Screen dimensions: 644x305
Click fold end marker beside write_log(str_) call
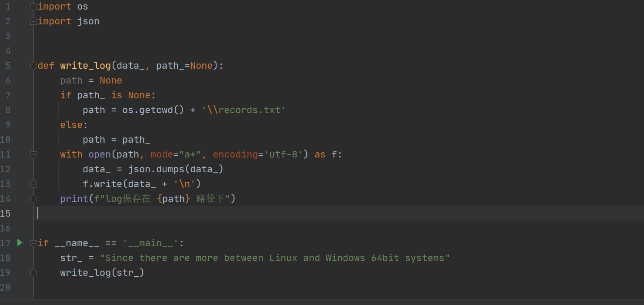[x=33, y=273]
